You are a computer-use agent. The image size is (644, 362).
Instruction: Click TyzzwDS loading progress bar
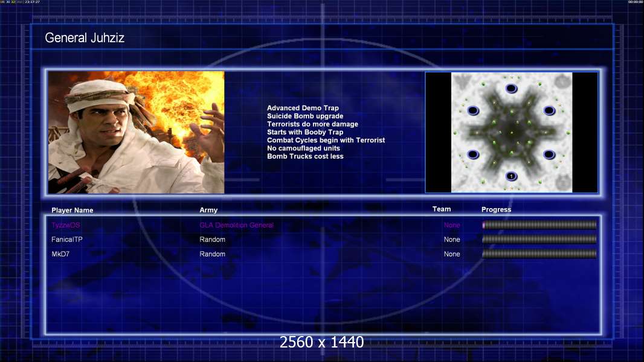539,224
